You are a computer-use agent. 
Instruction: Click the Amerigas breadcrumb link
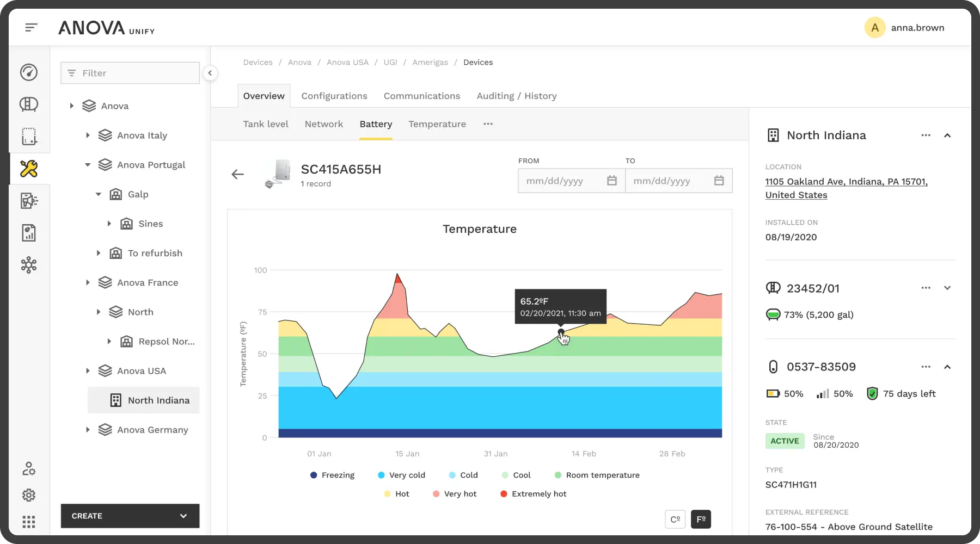click(x=430, y=63)
